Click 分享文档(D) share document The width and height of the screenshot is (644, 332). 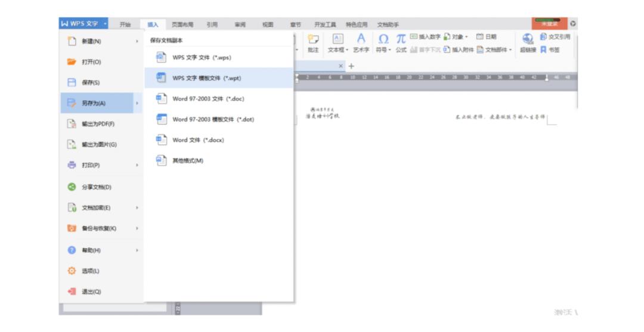pos(101,187)
